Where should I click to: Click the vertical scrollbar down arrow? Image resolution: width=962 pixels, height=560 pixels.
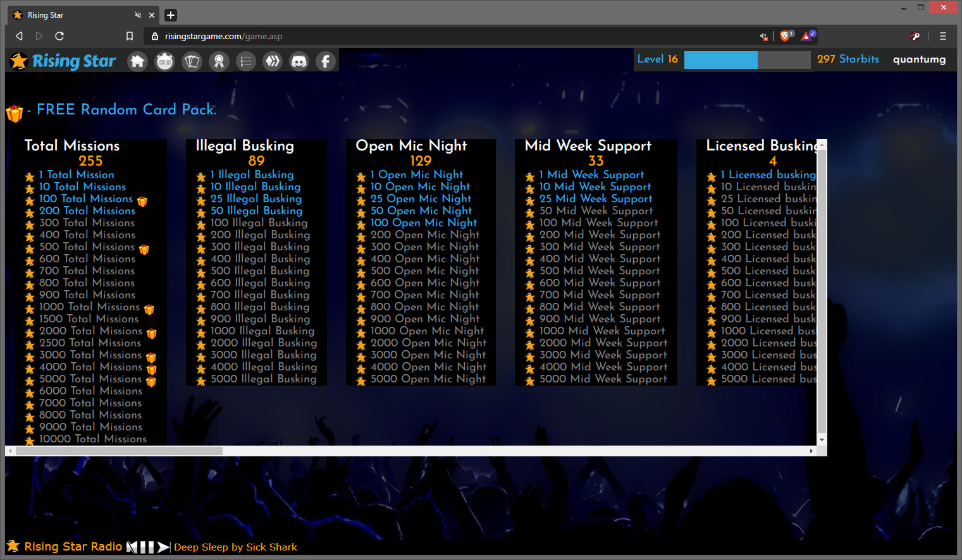[822, 440]
